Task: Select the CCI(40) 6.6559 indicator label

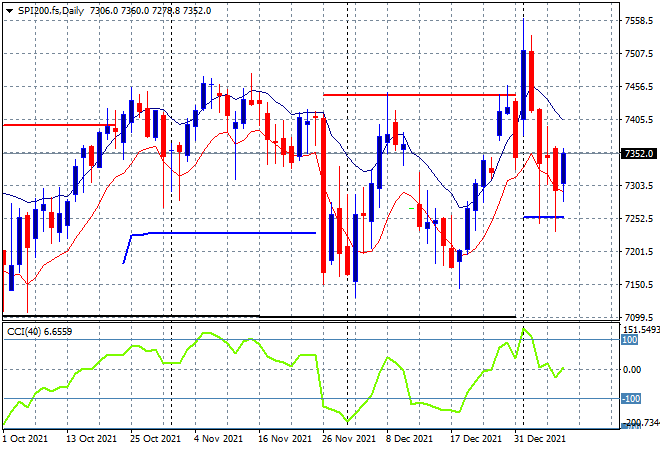Action: (x=40, y=332)
